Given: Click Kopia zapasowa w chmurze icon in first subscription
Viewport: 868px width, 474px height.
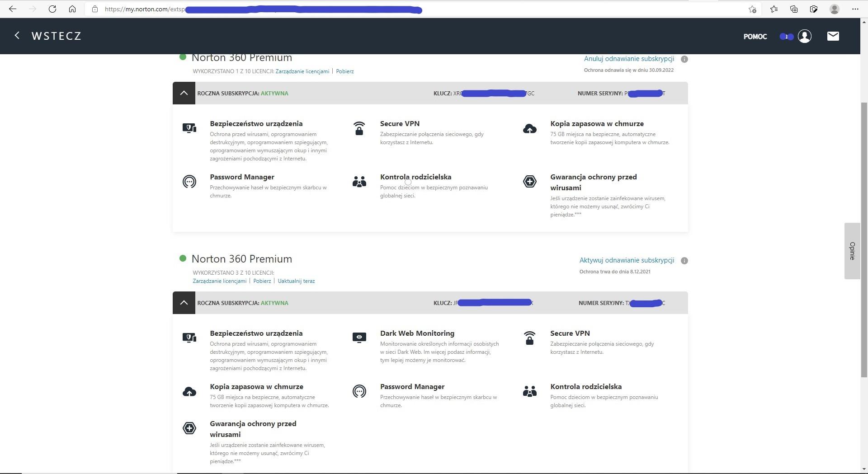Looking at the screenshot, I should tap(530, 129).
